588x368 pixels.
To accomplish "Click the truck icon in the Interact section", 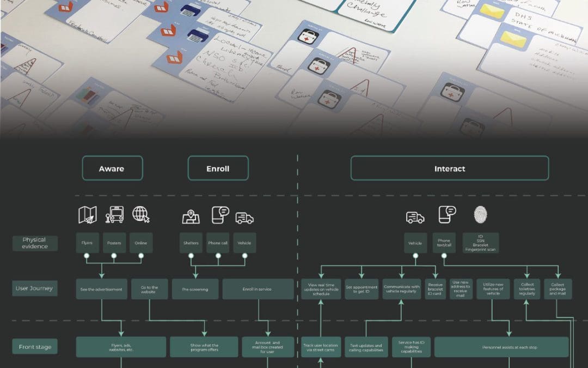I will click(415, 218).
